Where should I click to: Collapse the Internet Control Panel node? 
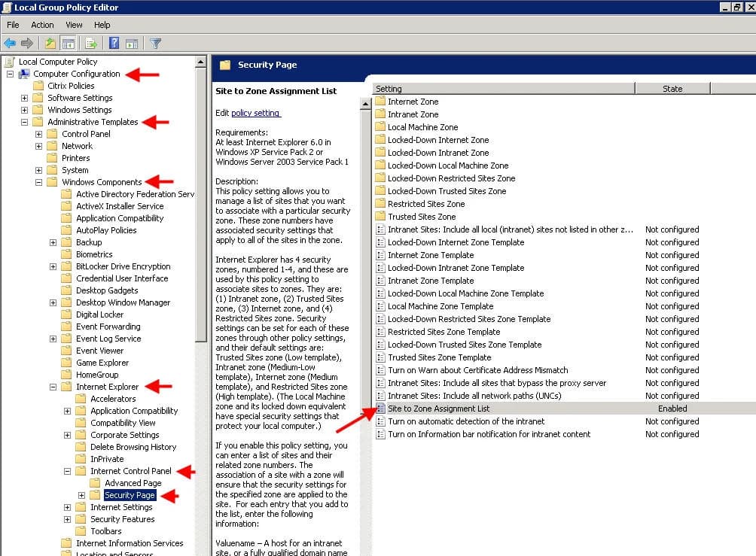click(68, 471)
